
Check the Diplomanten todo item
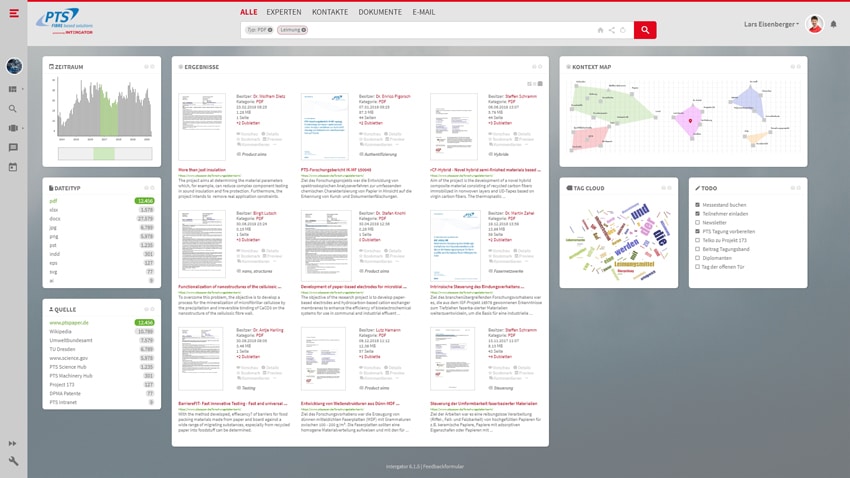coord(698,258)
